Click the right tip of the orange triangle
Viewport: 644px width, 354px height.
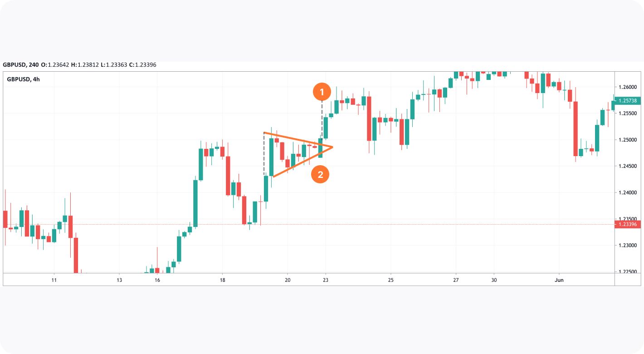[x=333, y=147]
